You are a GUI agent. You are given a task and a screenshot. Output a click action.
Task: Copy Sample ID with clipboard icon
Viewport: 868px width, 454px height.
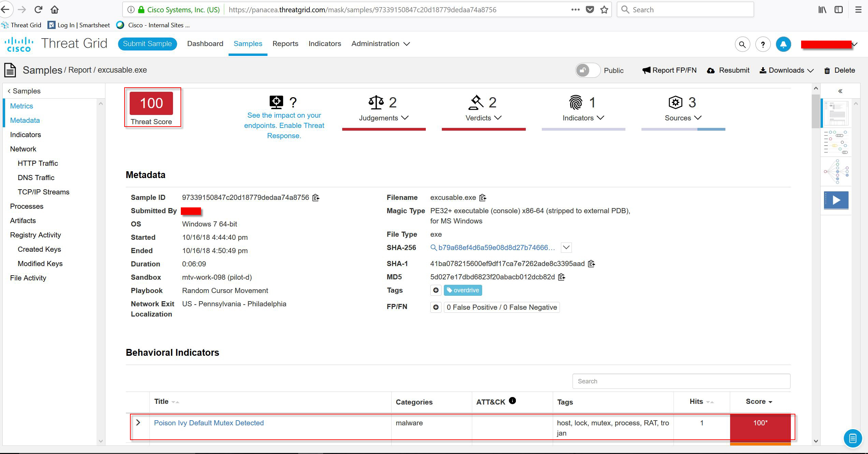[x=316, y=197]
